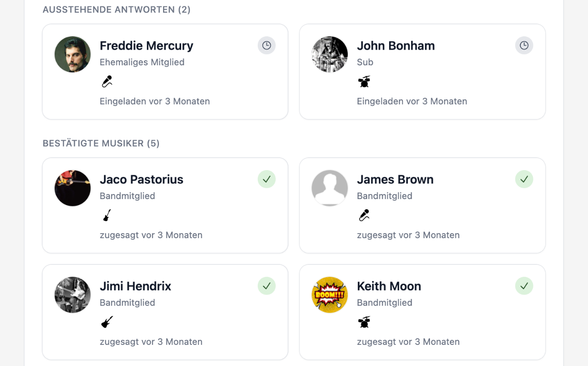
Task: Click the Bestätigte Musiker section heading
Action: point(101,143)
